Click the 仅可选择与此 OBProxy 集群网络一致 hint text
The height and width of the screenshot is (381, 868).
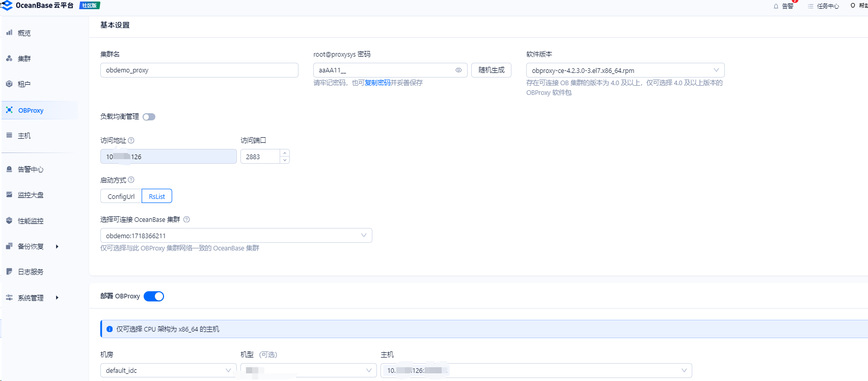[180, 248]
